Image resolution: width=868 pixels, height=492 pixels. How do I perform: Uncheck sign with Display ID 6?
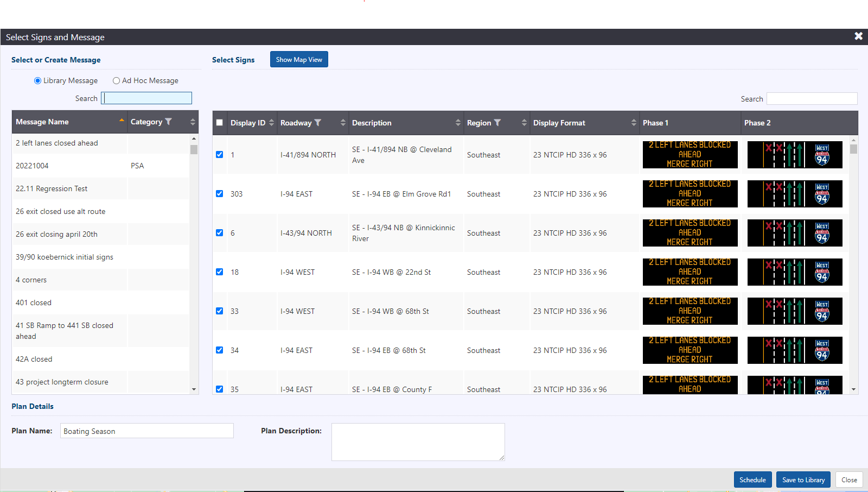coord(219,232)
